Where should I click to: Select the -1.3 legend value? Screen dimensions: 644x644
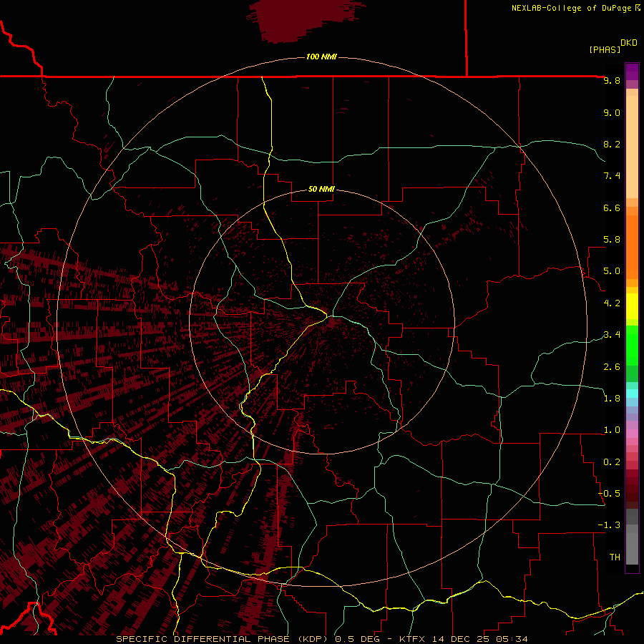(609, 525)
